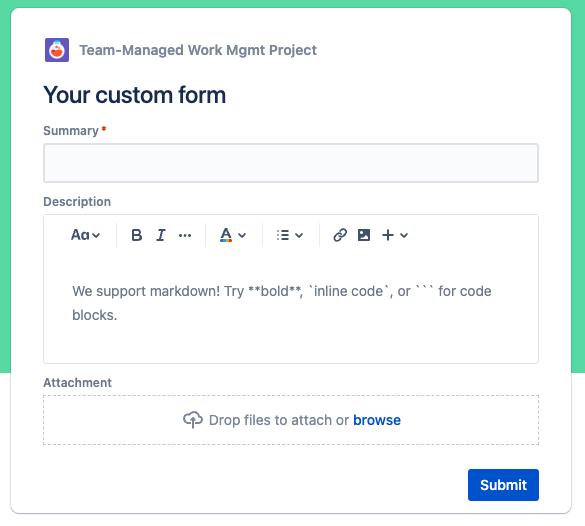Screen dimensions: 585x526
Task: Open the text color picker
Action: [233, 235]
